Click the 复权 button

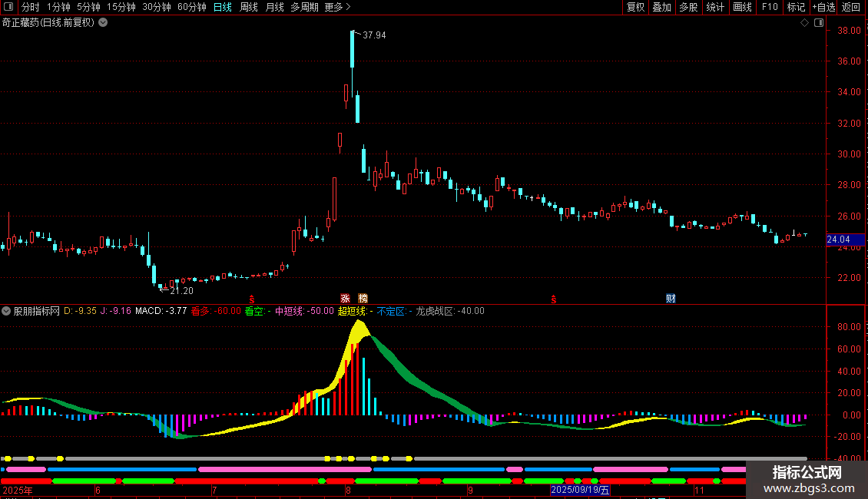pos(635,7)
